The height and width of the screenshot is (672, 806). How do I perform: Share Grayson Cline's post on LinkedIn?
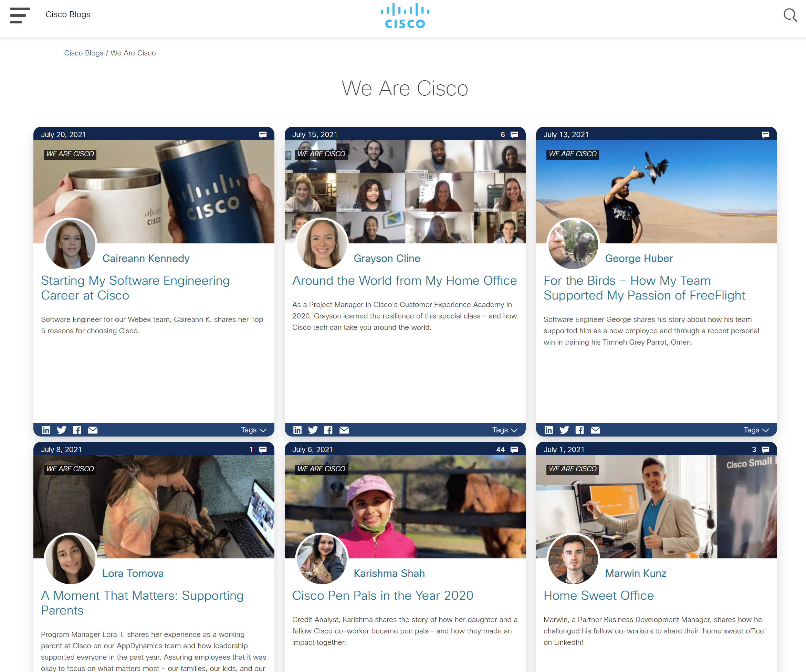click(x=297, y=430)
